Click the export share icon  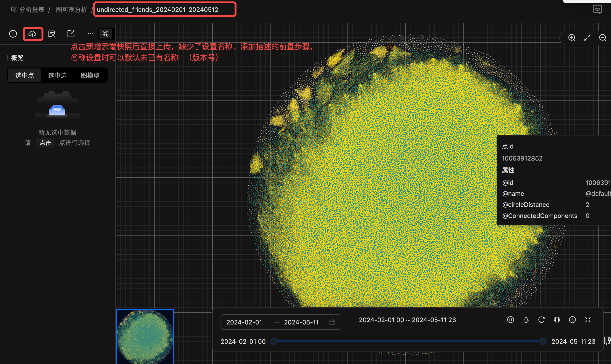pyautogui.click(x=71, y=34)
